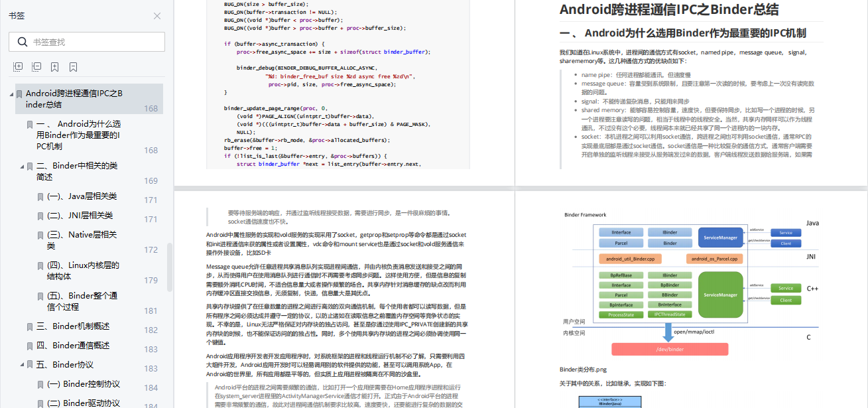
Task: Collapse all bookmarks icon
Action: (36, 66)
